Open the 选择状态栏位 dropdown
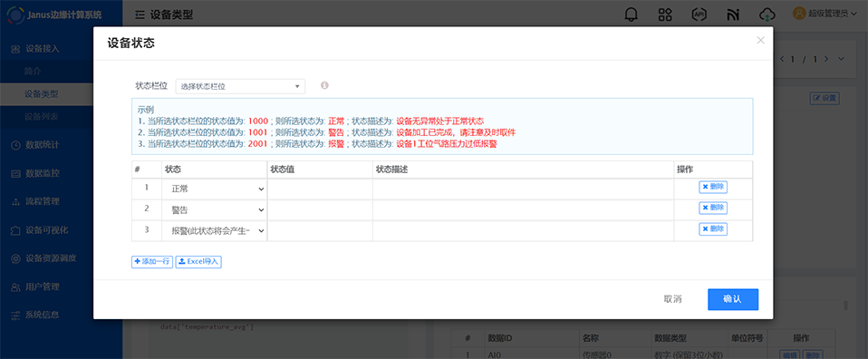 tap(240, 86)
